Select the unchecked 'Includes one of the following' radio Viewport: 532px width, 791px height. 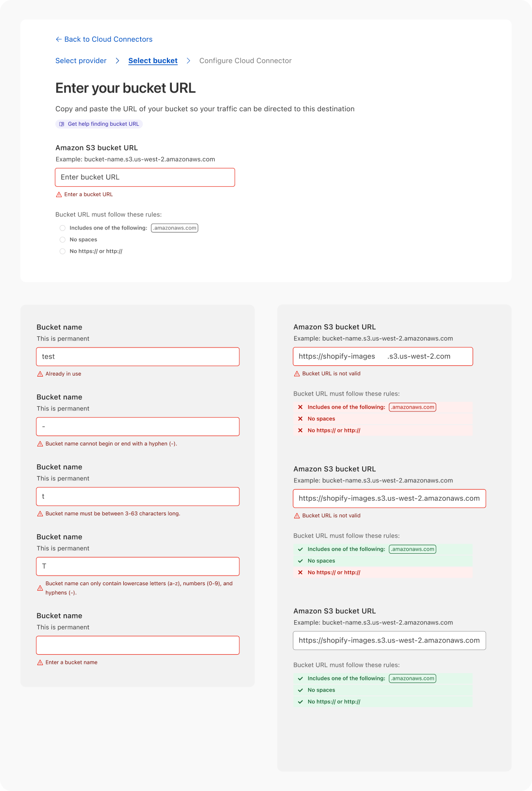pos(63,228)
